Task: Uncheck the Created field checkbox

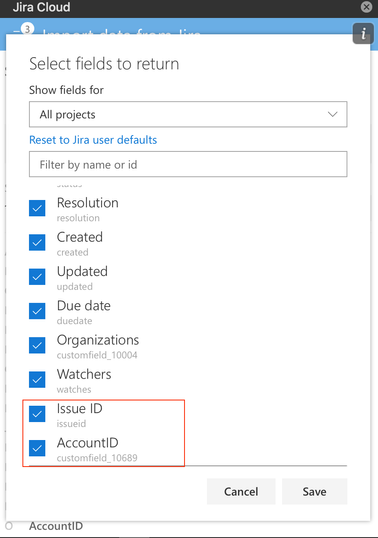Action: pyautogui.click(x=37, y=243)
